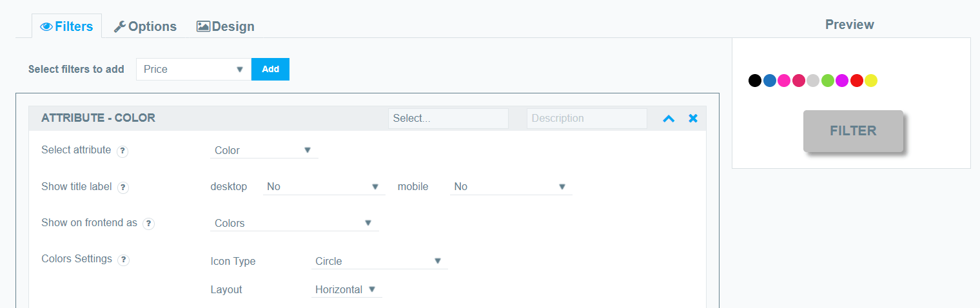
Task: Click the Add filter button
Action: (270, 69)
